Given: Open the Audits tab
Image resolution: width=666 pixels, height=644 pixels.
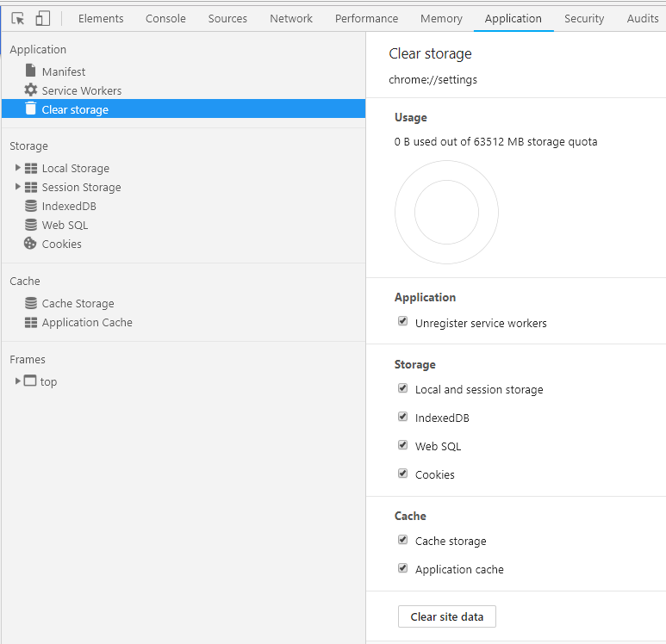Looking at the screenshot, I should 643,19.
